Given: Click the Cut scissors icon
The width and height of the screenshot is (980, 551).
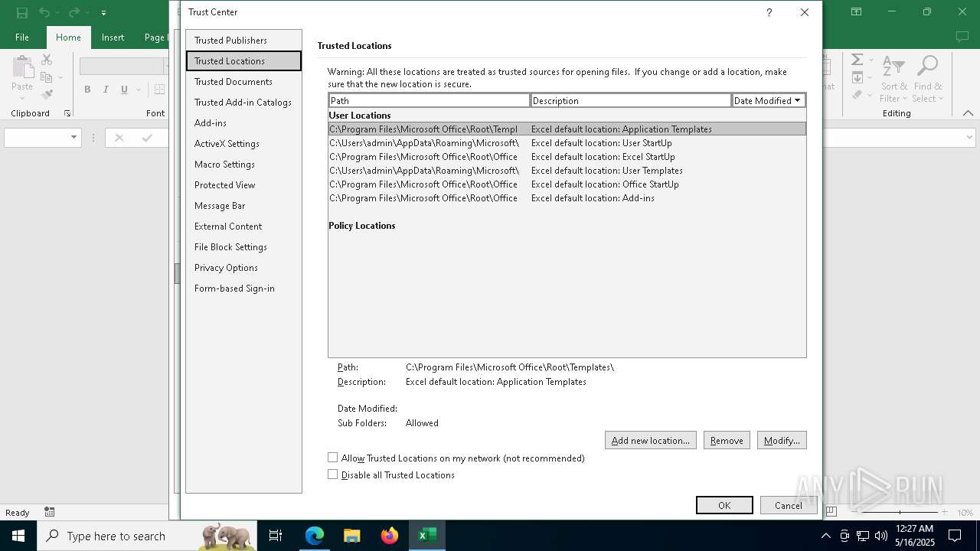Looking at the screenshot, I should coord(47,60).
